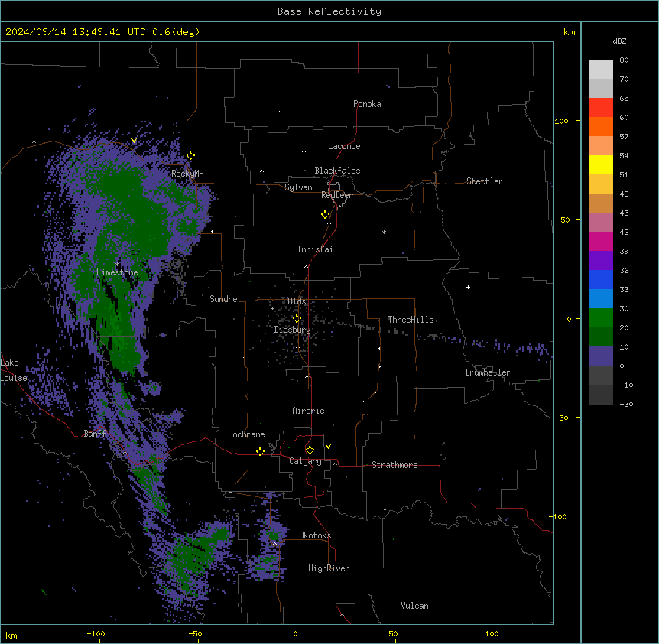The image size is (659, 644).
Task: Click the yellow diamond marker above Calgary label
Action: click(x=310, y=450)
